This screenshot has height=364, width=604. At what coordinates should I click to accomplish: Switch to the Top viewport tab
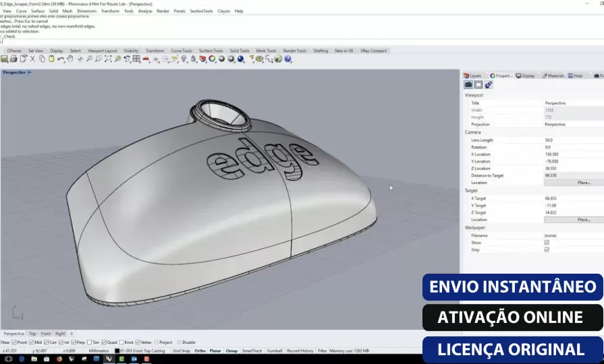pyautogui.click(x=32, y=334)
